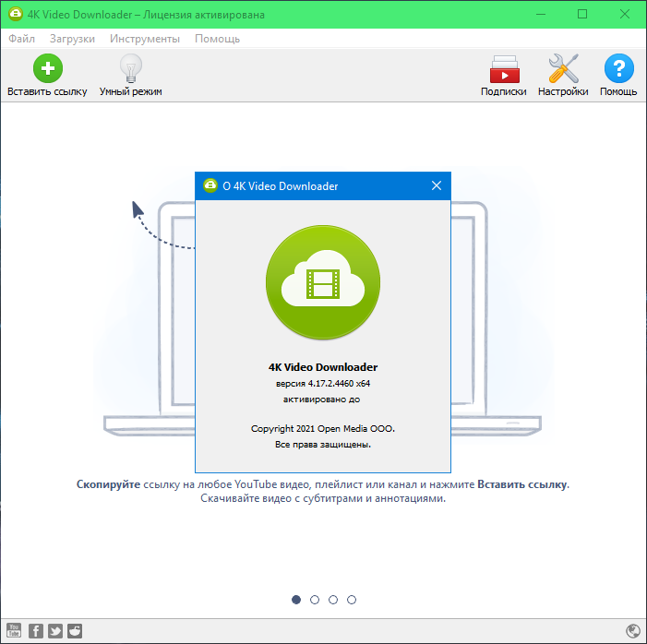Click the 'активировано до' text
This screenshot has height=644, width=647.
pyautogui.click(x=321, y=400)
